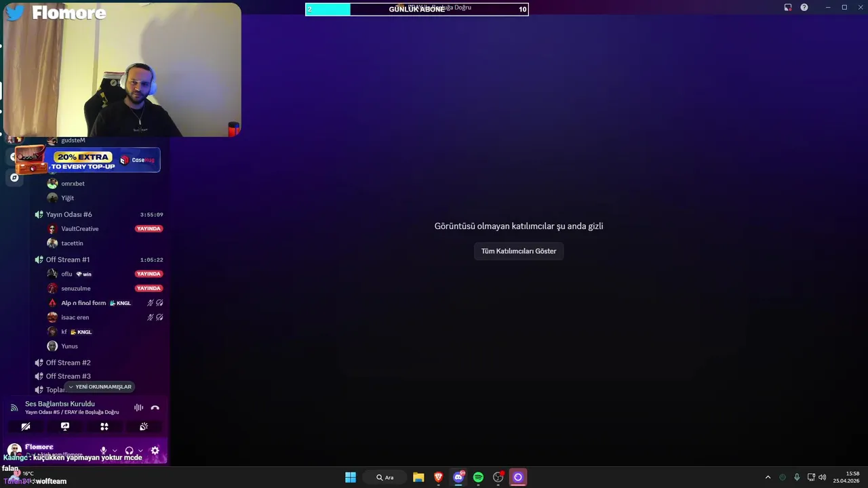Select user gudsteM in voice list
Screen dimensions: 868x488
point(73,140)
